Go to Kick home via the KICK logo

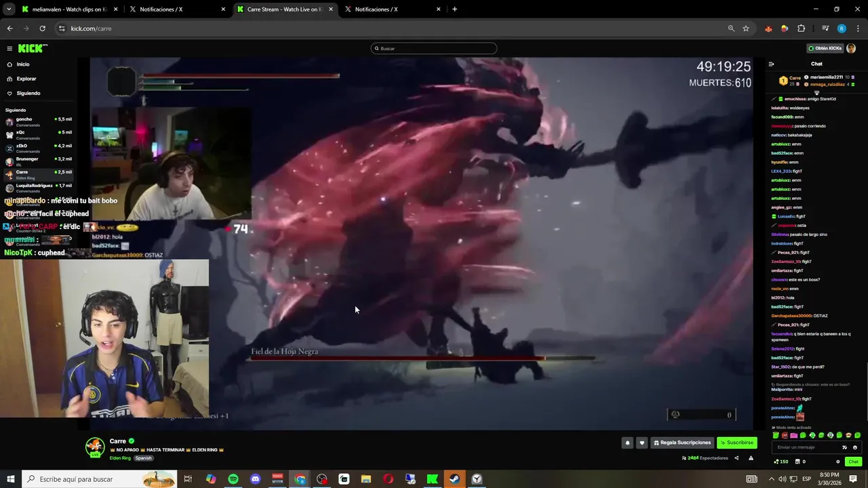click(x=33, y=48)
